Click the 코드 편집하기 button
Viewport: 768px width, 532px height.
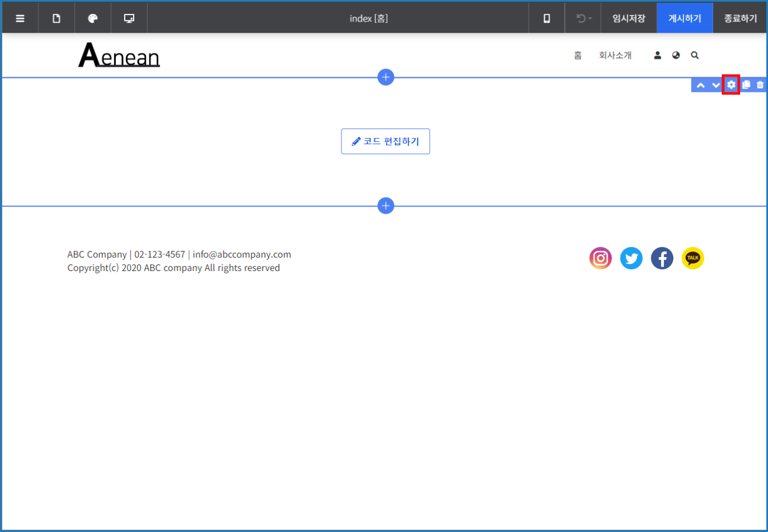coord(385,141)
